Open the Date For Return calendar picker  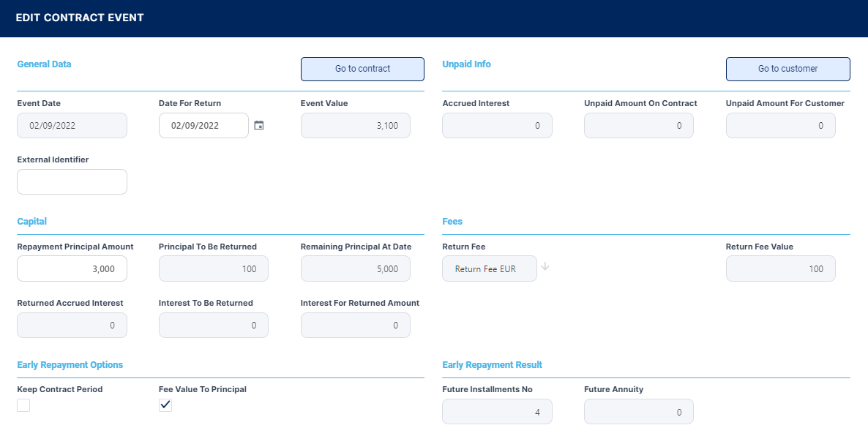click(258, 126)
